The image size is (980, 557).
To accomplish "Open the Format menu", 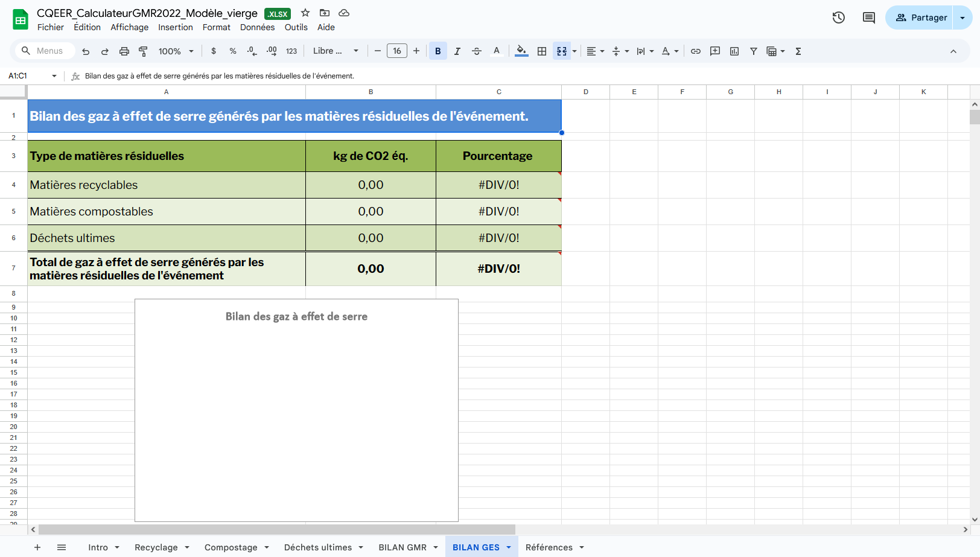I will point(217,27).
